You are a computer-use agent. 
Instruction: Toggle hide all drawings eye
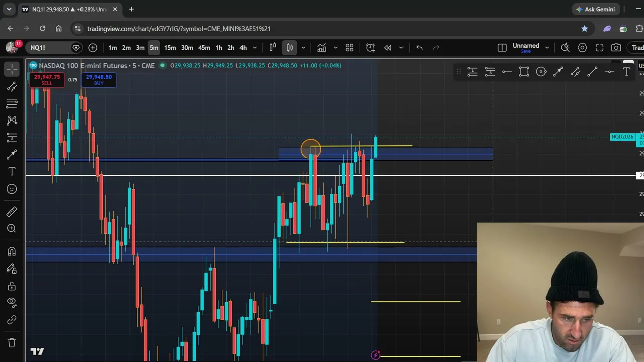coord(12,302)
